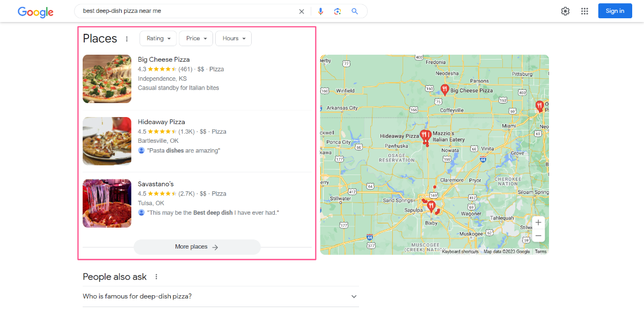644x313 pixels.
Task: Click the 'Tulsa, OK' location text
Action: pos(151,203)
